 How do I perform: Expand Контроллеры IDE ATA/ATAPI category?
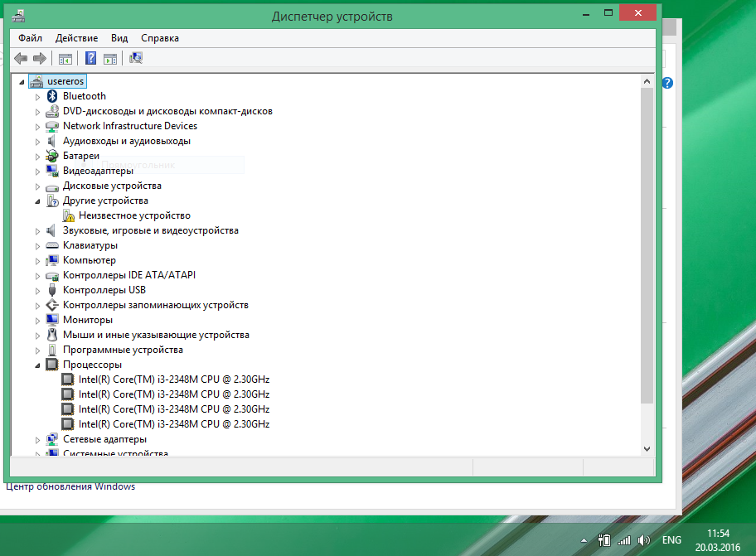(x=37, y=276)
